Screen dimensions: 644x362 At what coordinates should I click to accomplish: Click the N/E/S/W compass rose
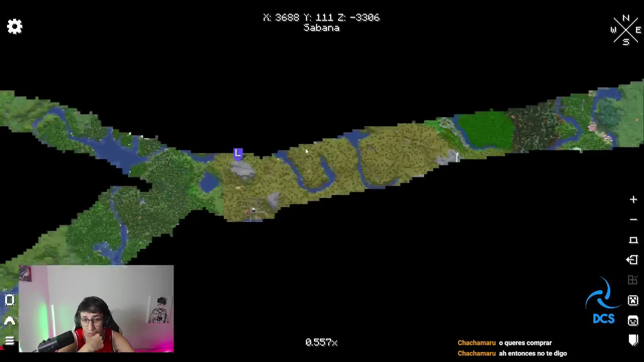tap(625, 30)
